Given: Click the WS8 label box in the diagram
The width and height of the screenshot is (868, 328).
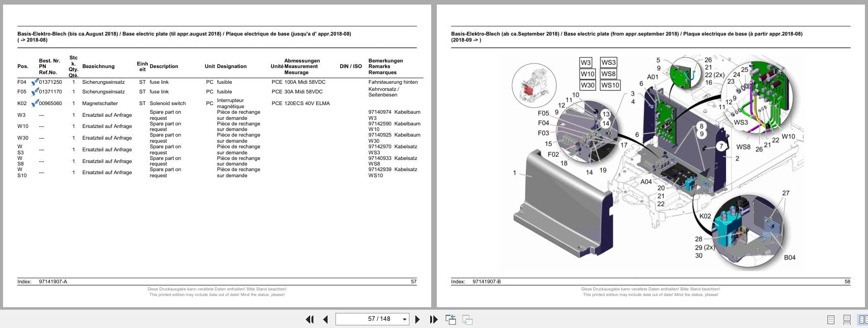Looking at the screenshot, I should coord(609,74).
